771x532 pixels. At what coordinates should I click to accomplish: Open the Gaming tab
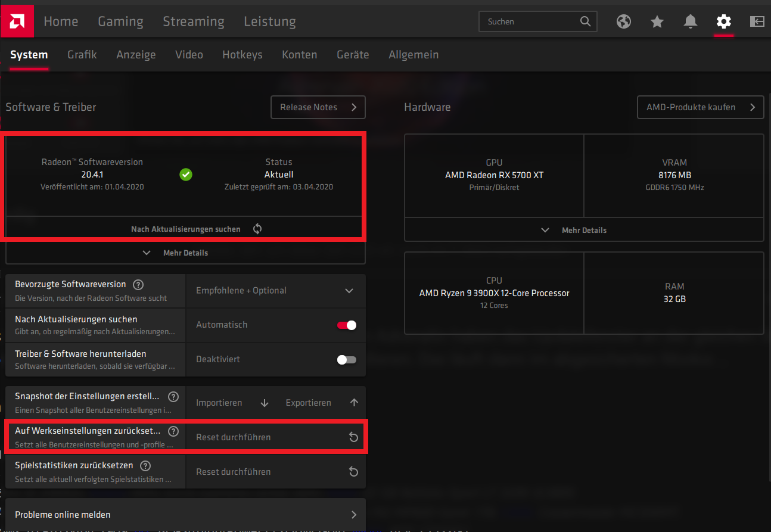(x=120, y=21)
